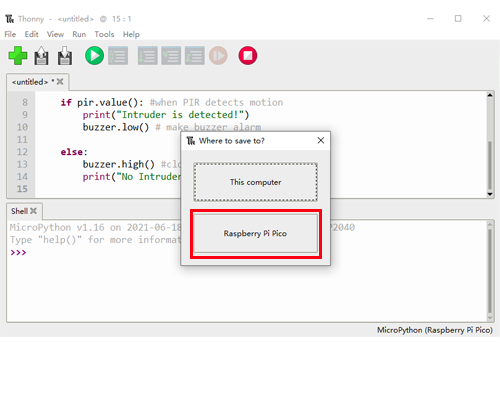
Task: Click the editor scrollbar up arrow
Action: click(490, 95)
